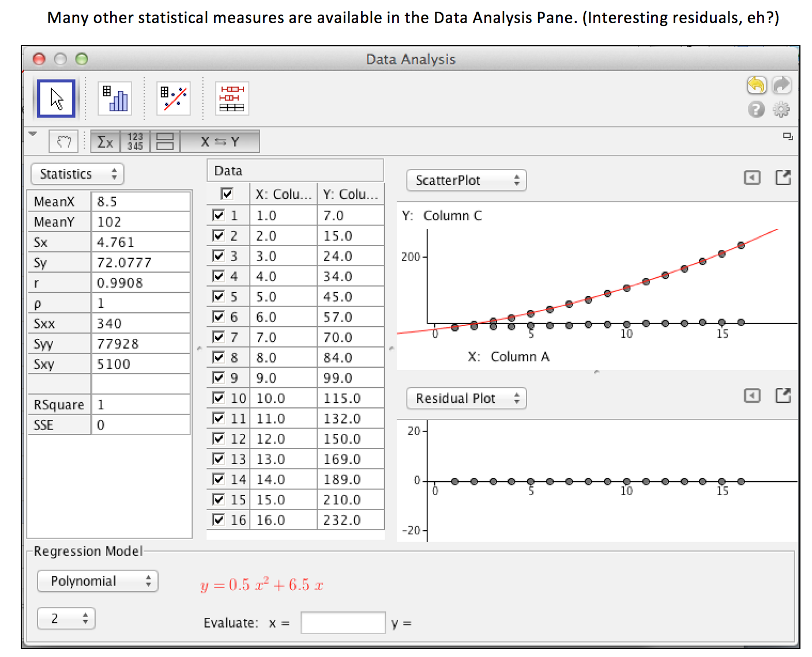Select the Move arrow pointer tool
Screen dimensions: 812x657
[x=56, y=99]
